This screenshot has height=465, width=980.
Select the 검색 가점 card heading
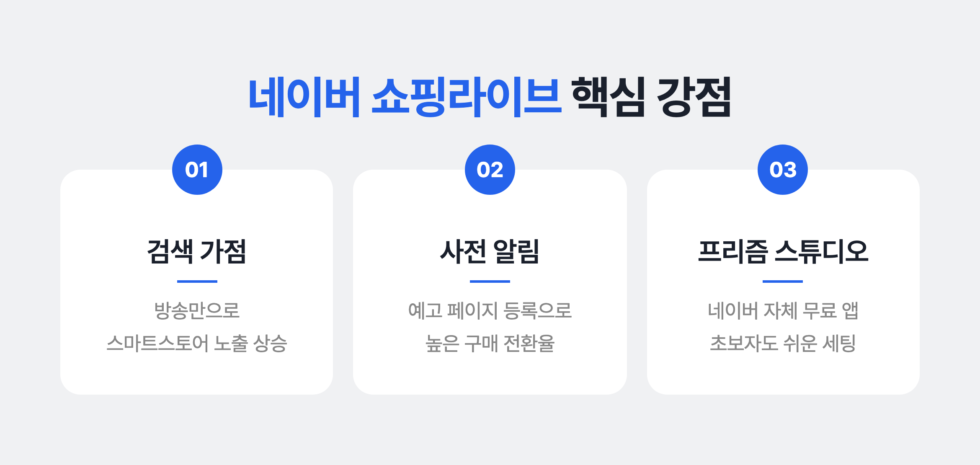click(x=197, y=251)
